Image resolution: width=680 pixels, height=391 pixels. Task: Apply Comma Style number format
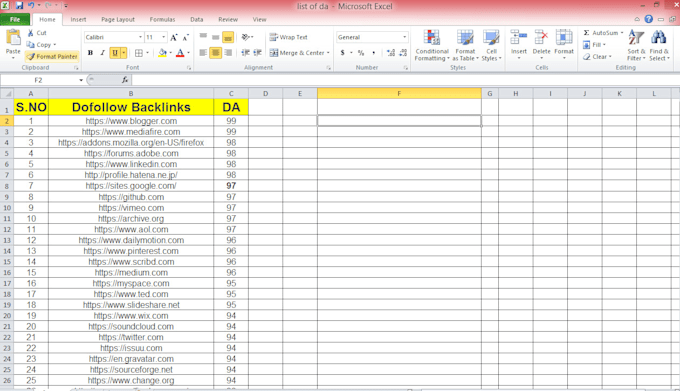point(373,53)
